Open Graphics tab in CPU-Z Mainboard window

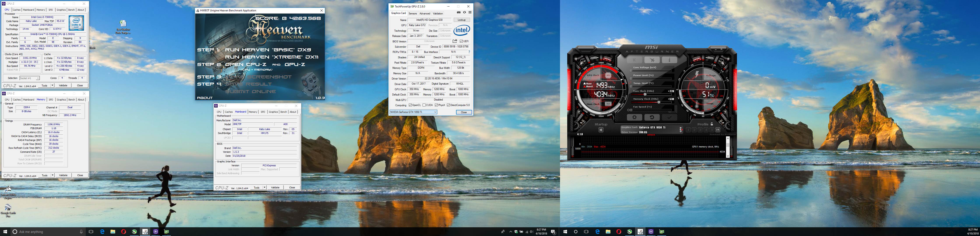coord(273,112)
